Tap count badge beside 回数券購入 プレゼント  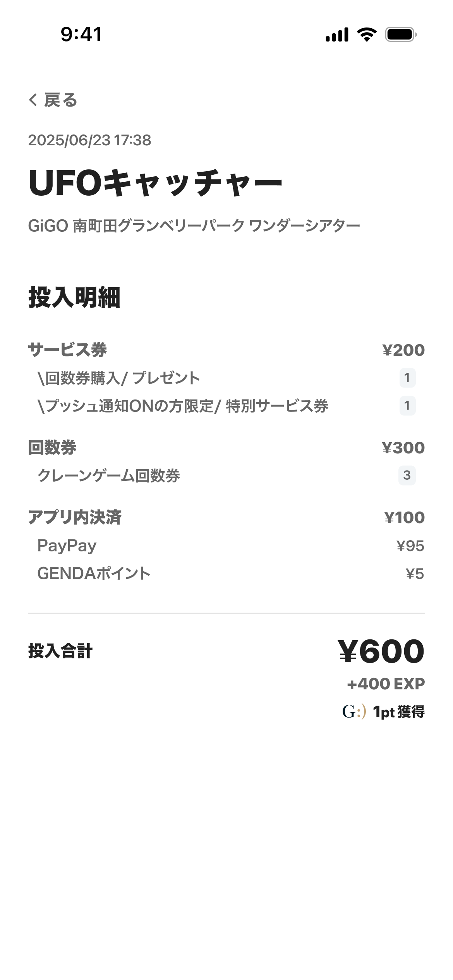(x=407, y=378)
